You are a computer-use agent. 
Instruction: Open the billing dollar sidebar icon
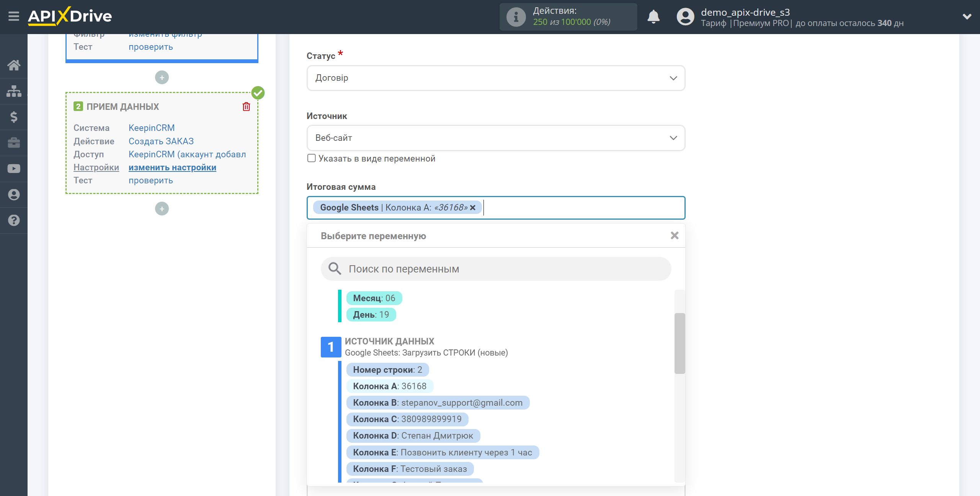point(14,117)
